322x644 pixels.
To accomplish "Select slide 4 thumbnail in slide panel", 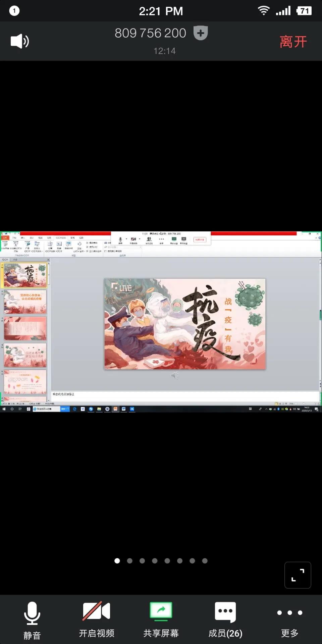I will click(25, 355).
